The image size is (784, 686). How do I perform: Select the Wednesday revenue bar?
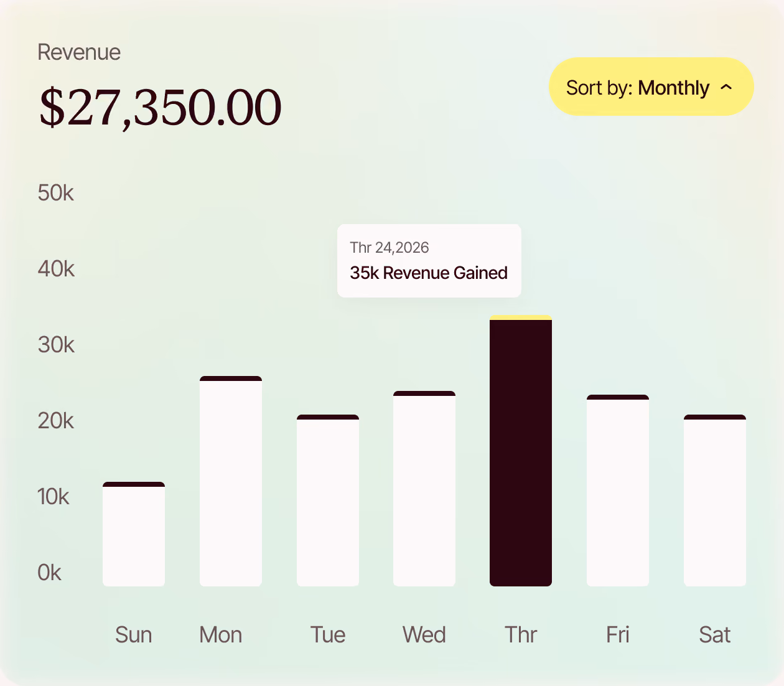coord(424,488)
